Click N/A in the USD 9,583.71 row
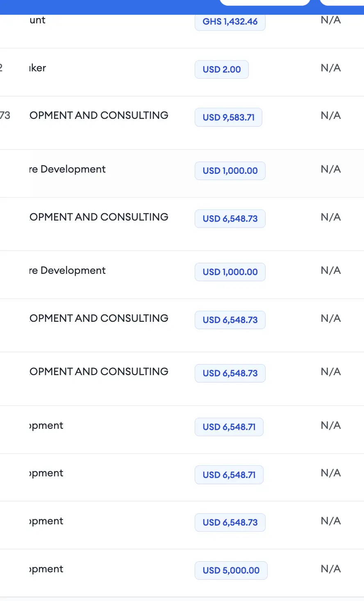 tap(331, 116)
